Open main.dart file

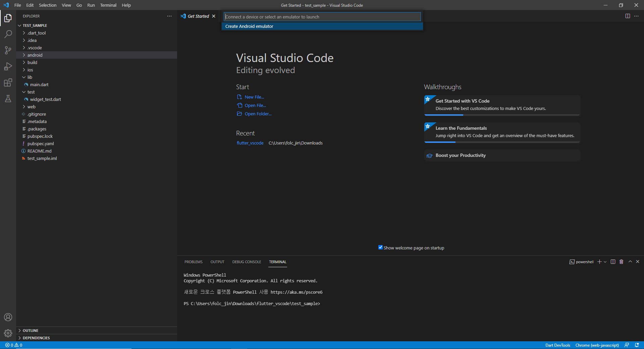pos(97,84)
